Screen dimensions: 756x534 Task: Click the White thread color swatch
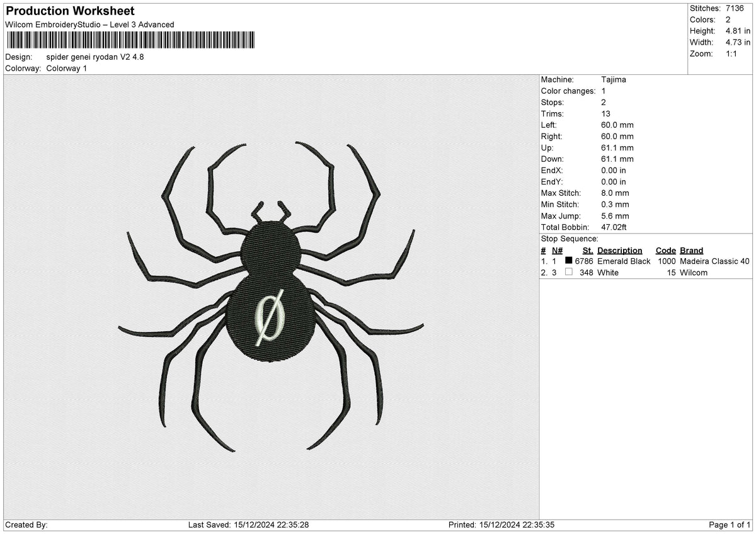569,271
